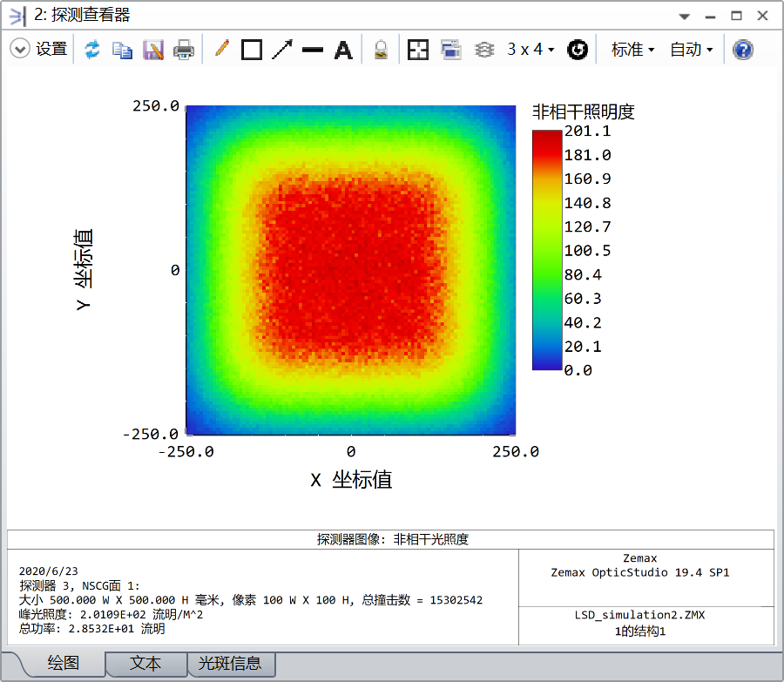Image resolution: width=784 pixels, height=682 pixels.
Task: Copy the detector window to clipboard
Action: (x=123, y=50)
